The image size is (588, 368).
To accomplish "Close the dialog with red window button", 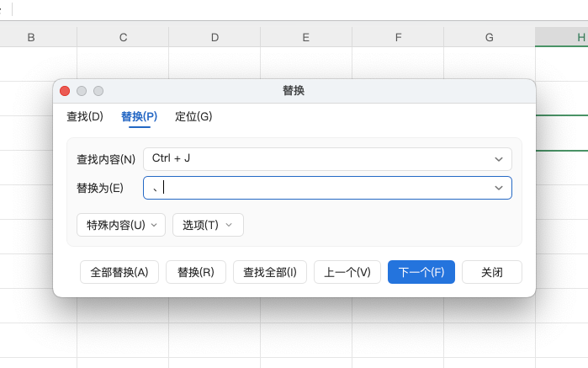I will click(65, 91).
